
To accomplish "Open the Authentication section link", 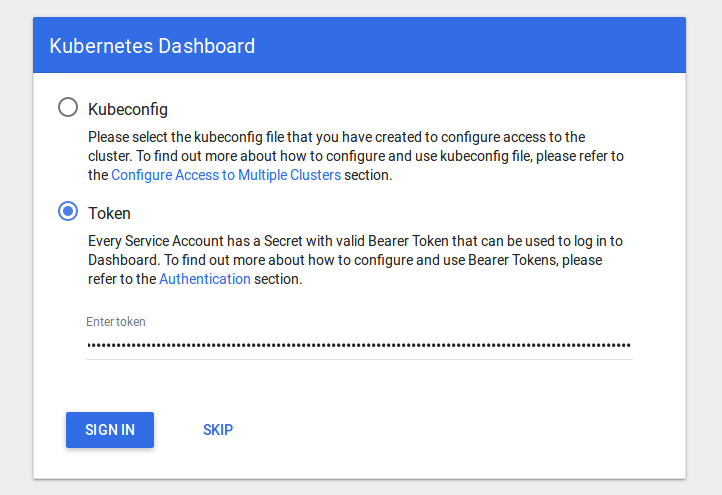I will click(204, 279).
